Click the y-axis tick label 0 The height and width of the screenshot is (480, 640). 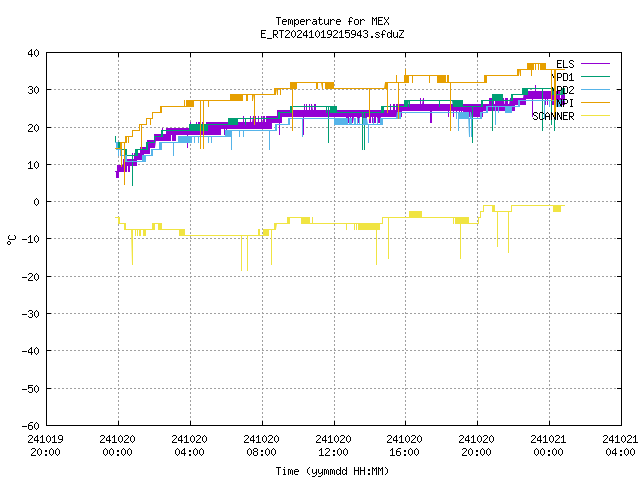(37, 202)
